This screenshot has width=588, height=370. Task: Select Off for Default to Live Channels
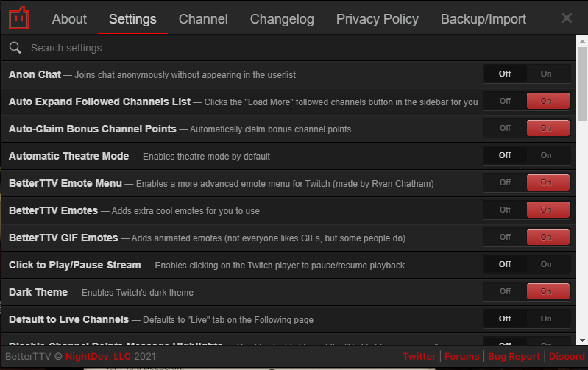pos(505,319)
